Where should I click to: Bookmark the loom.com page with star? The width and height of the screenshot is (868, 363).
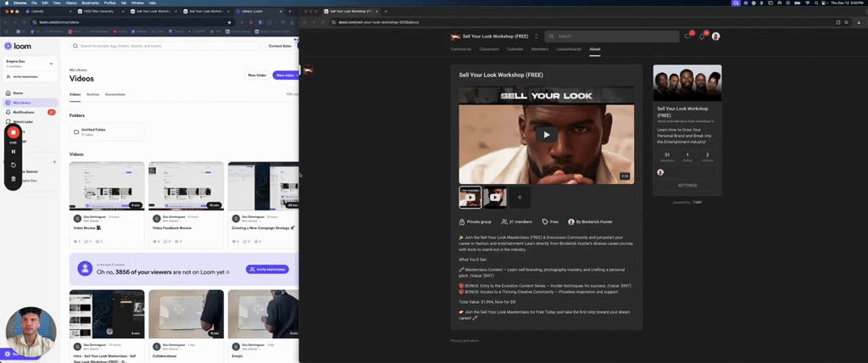[229, 22]
